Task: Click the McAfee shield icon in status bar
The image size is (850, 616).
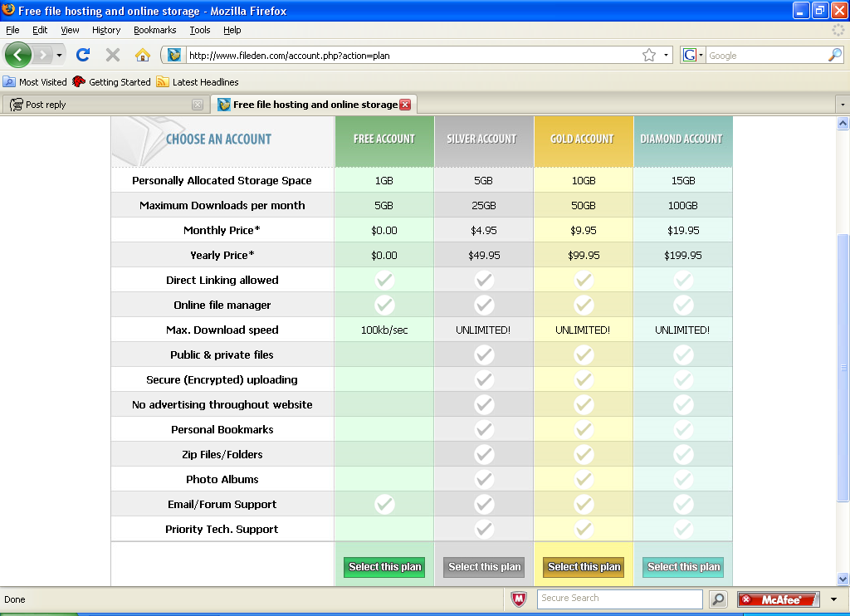Action: [x=519, y=599]
